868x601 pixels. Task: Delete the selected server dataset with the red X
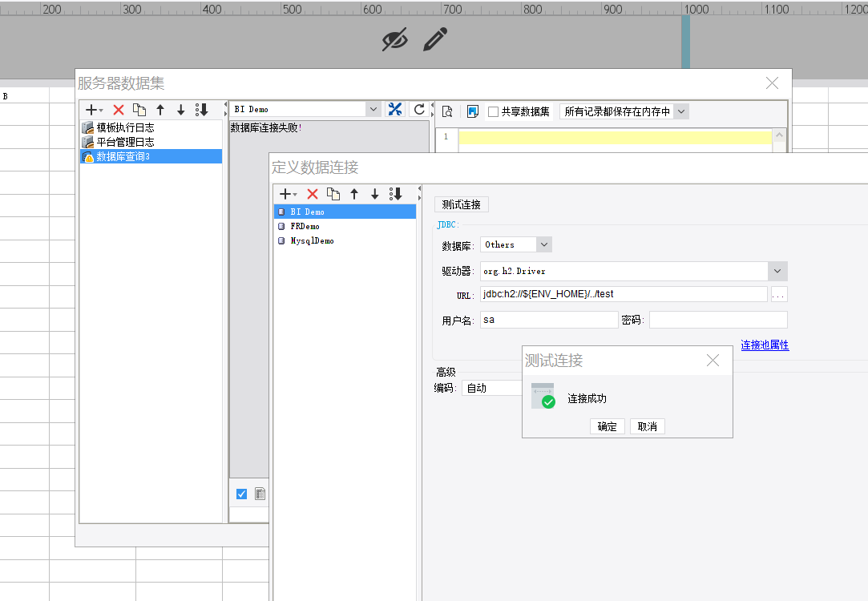tap(119, 110)
